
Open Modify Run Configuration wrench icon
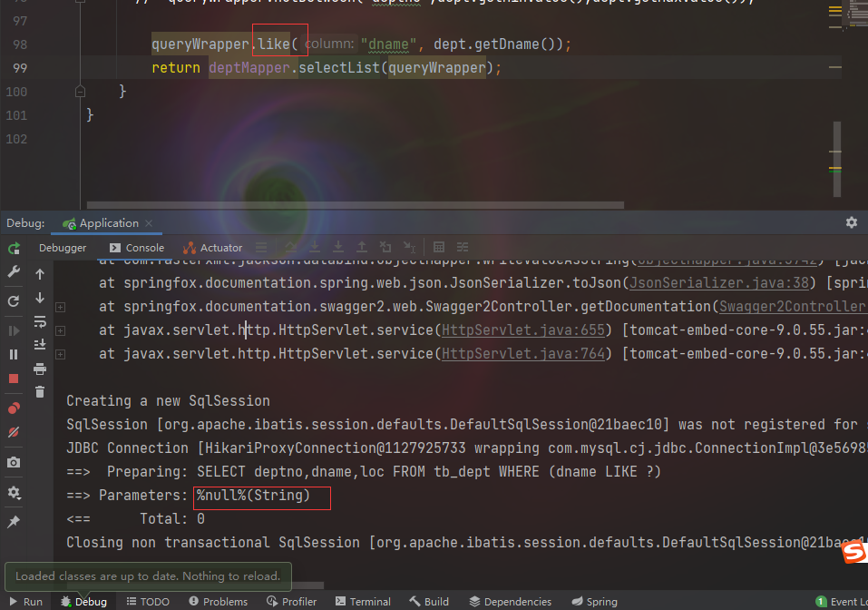[14, 271]
